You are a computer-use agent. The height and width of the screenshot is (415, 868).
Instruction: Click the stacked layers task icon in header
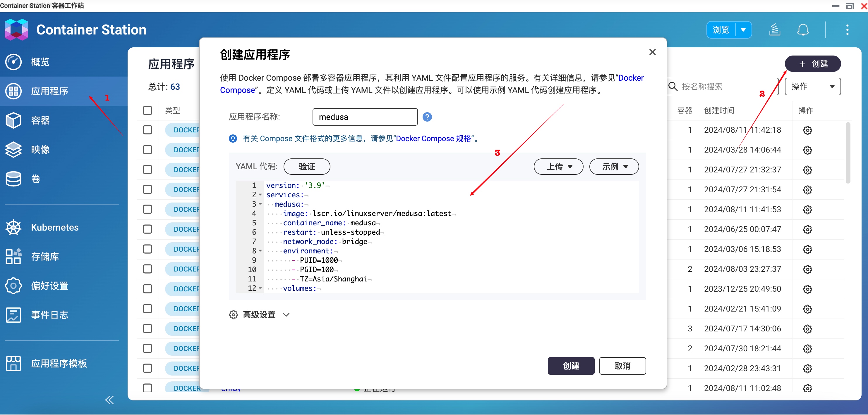coord(775,30)
